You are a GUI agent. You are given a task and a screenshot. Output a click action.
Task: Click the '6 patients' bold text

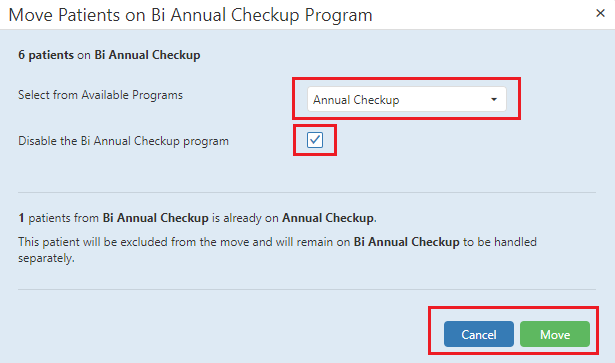(46, 55)
